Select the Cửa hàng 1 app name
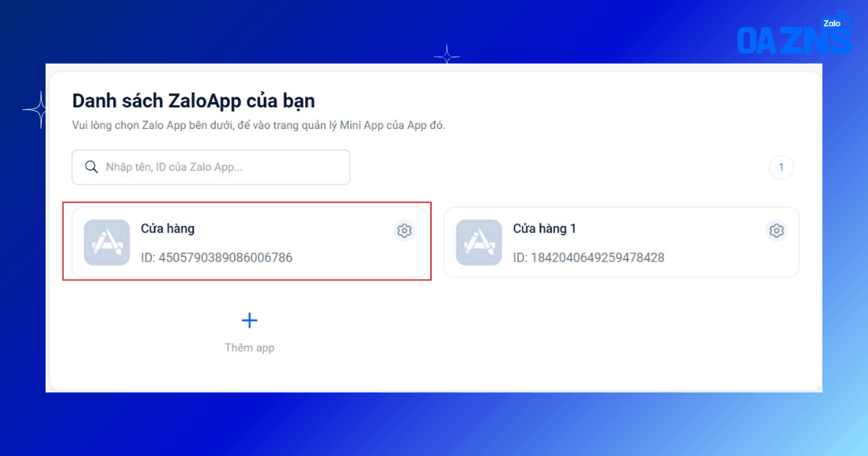This screenshot has width=868, height=456. (545, 229)
